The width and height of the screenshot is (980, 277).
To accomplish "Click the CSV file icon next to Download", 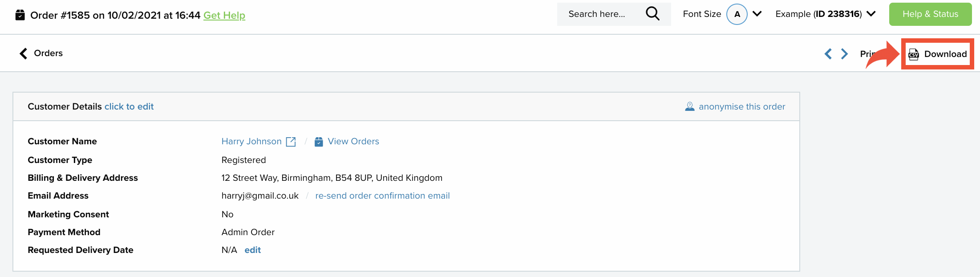I will [914, 54].
